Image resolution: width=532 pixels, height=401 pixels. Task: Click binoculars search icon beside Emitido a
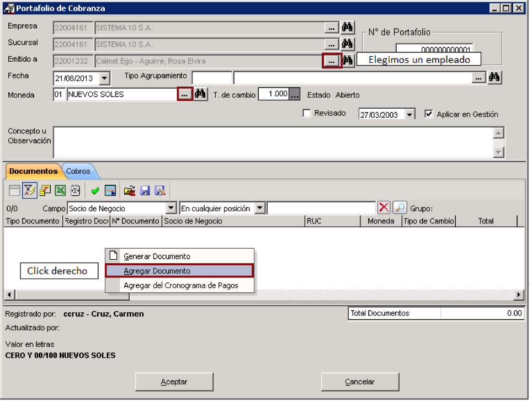348,61
